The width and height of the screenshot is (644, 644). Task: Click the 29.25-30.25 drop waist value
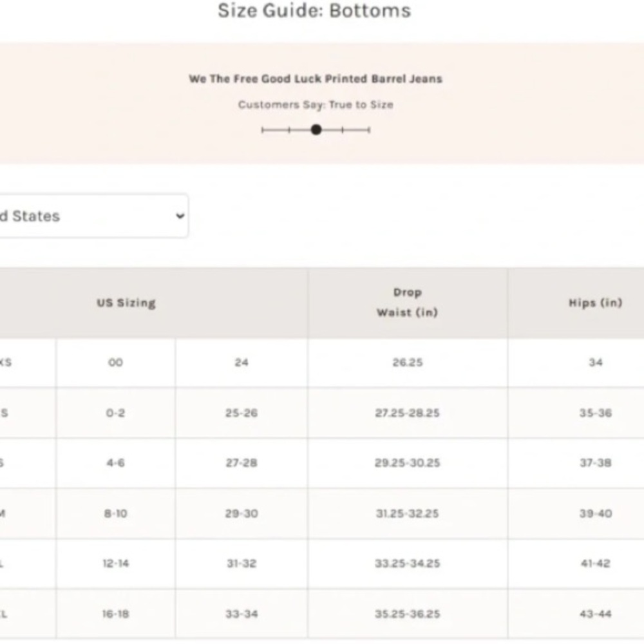point(408,463)
